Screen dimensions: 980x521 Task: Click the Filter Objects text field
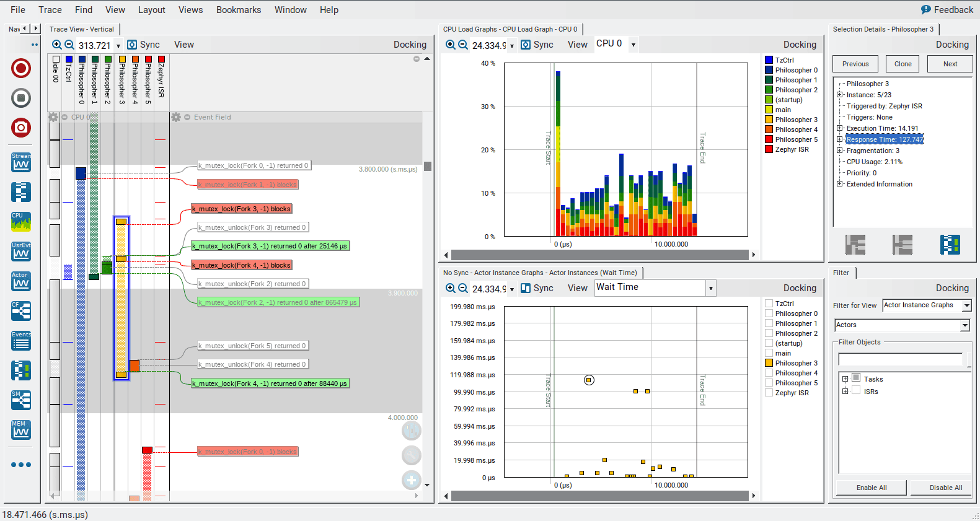pos(900,359)
